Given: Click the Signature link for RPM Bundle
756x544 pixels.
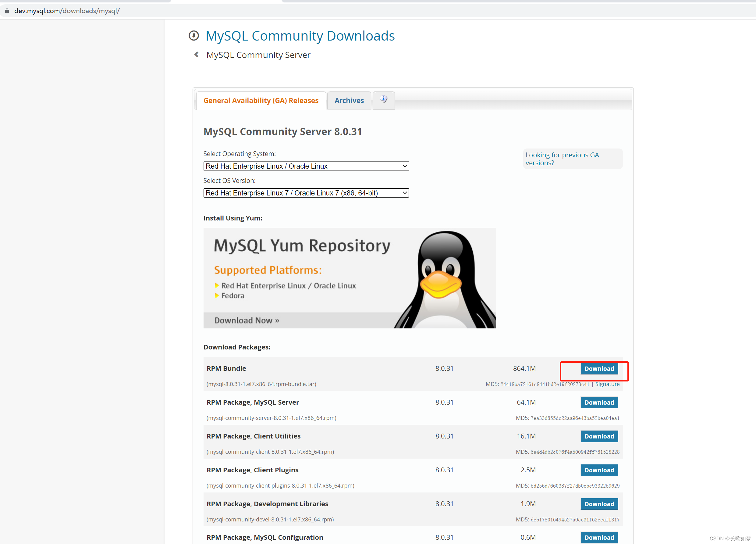Looking at the screenshot, I should click(607, 384).
